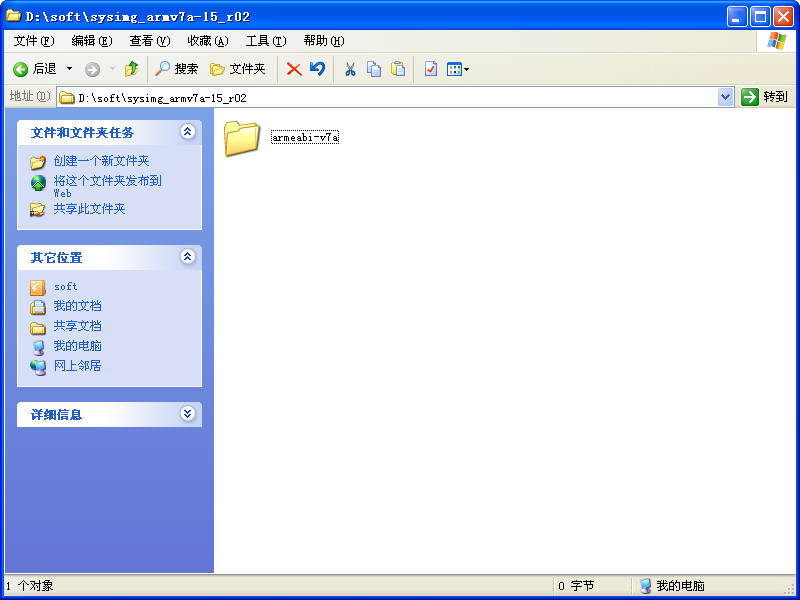Click the greyed Forward arrow icon
Viewport: 800px width, 600px height.
(92, 69)
